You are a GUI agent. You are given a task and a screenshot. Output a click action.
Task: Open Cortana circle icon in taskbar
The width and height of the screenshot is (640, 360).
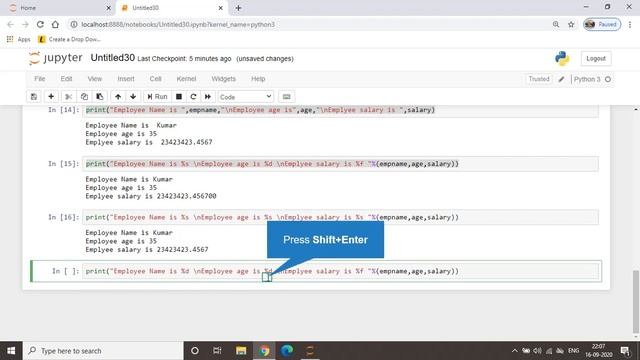click(x=195, y=351)
